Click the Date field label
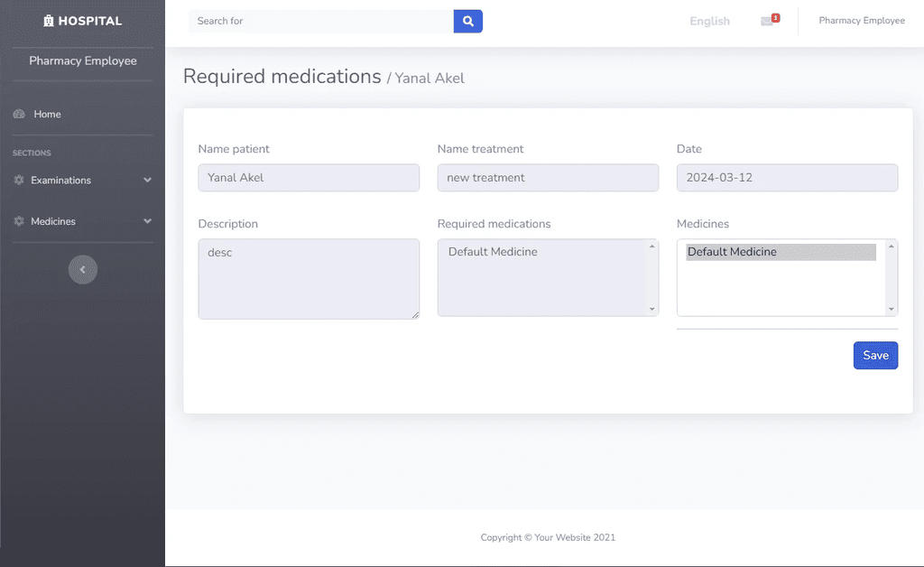 click(x=688, y=149)
